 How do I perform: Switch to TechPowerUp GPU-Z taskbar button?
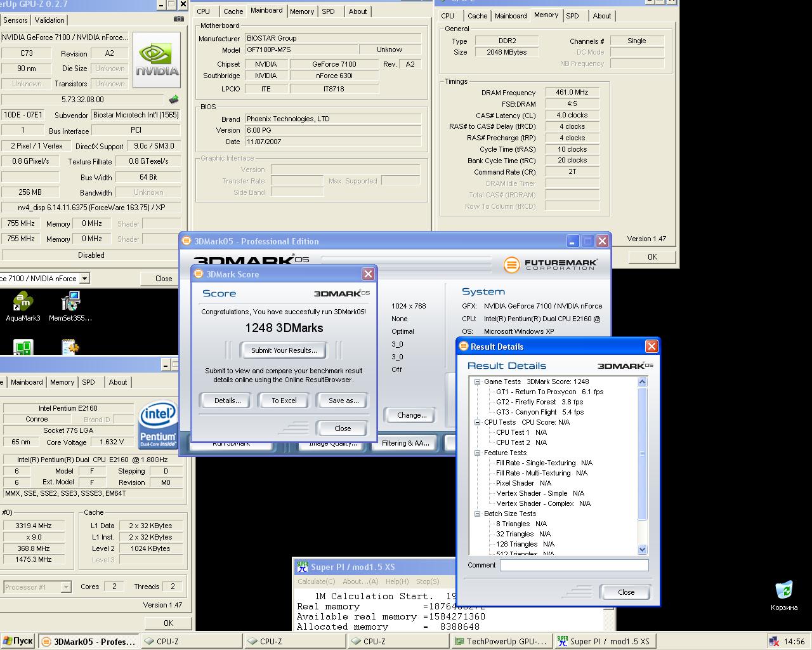[501, 641]
